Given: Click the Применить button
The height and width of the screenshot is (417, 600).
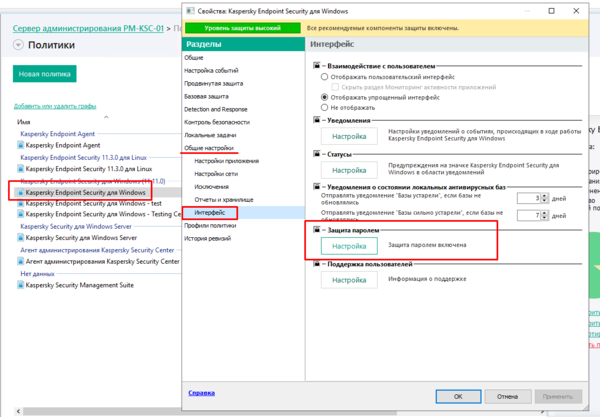Looking at the screenshot, I should [558, 396].
